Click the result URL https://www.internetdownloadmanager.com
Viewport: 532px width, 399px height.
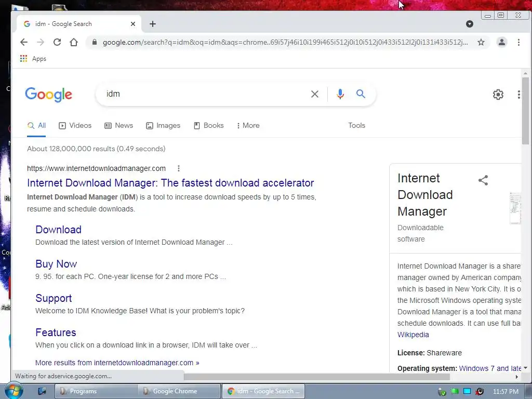96,168
